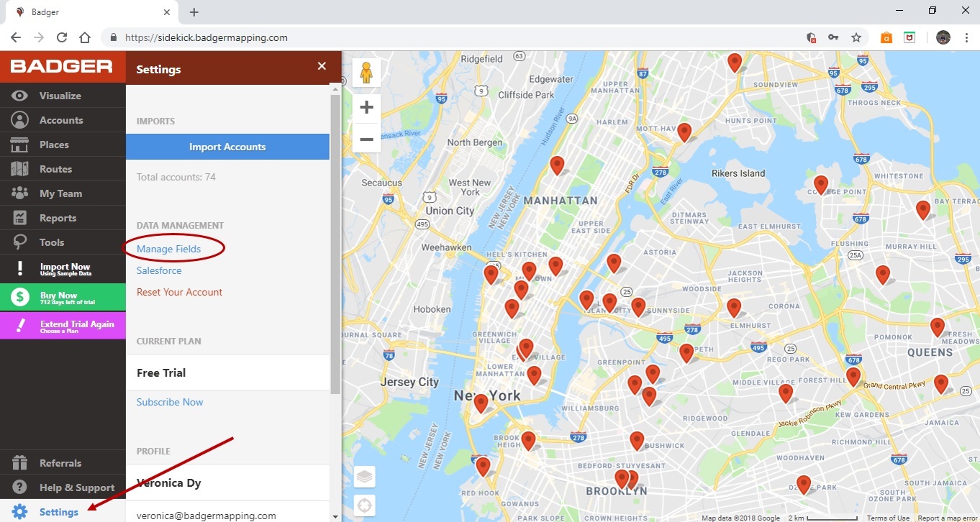
Task: Select the Routes menu item
Action: click(x=63, y=169)
